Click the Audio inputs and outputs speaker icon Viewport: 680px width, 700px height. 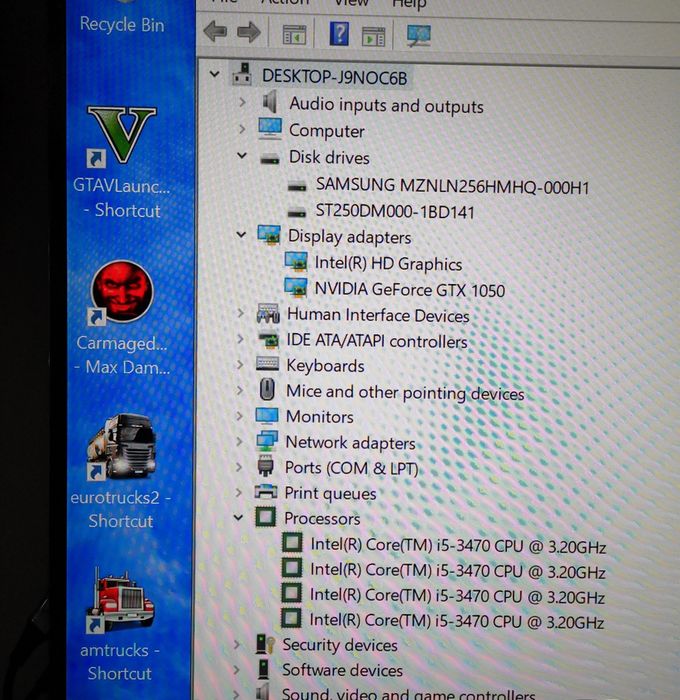(x=269, y=102)
